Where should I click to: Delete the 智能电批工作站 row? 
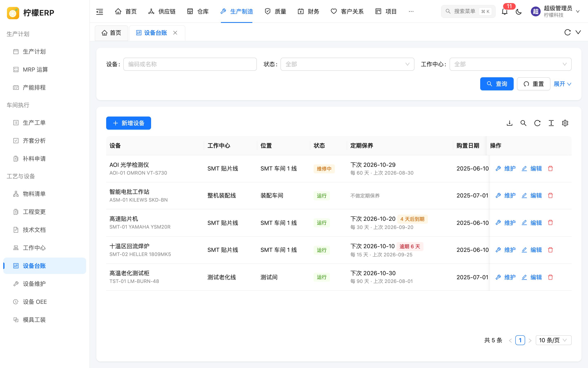pos(551,195)
